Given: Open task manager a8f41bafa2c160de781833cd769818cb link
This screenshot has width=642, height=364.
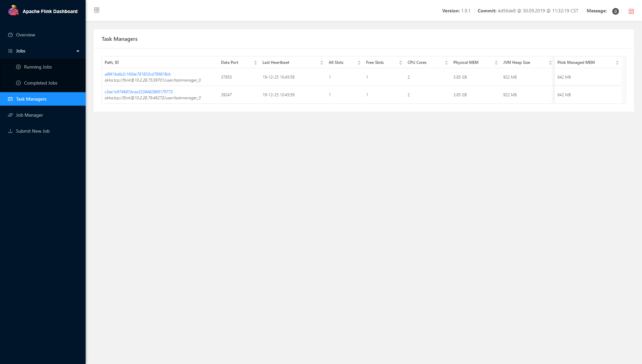Looking at the screenshot, I should point(137,74).
